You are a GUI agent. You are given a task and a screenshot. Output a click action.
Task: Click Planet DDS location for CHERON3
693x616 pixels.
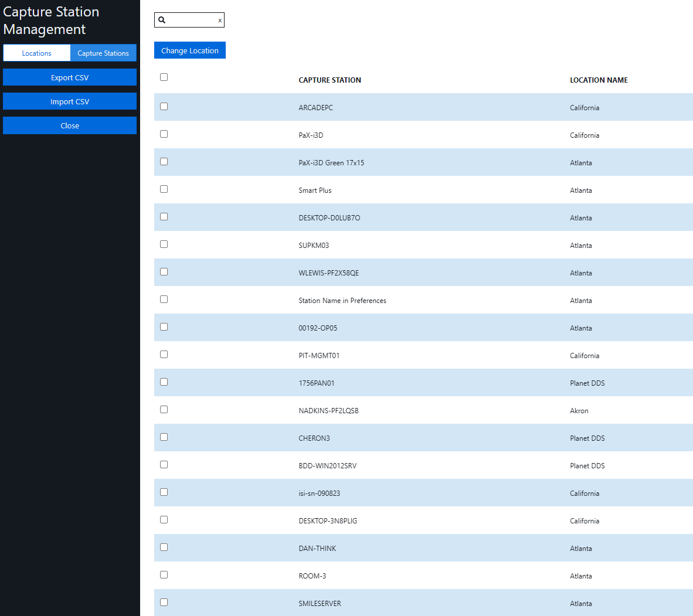(x=587, y=438)
